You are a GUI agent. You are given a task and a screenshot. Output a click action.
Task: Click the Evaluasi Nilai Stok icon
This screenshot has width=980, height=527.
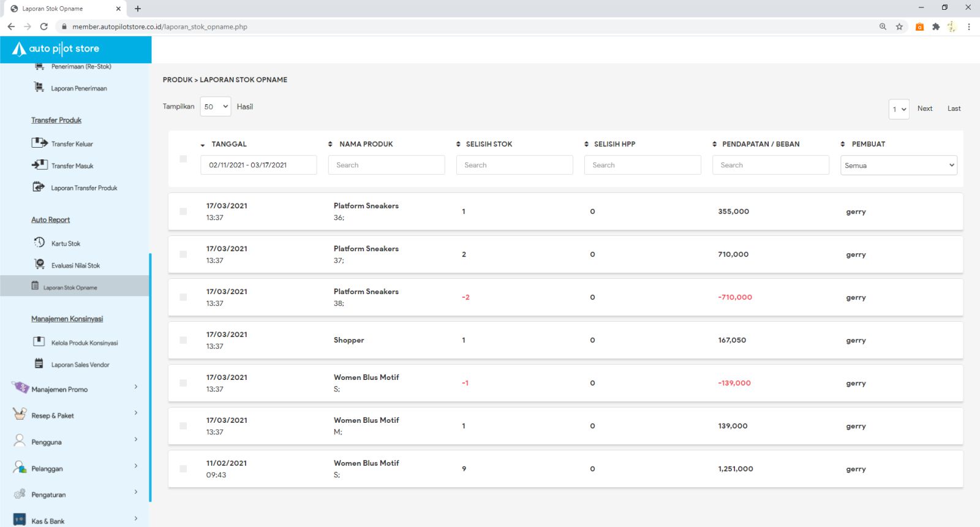click(39, 264)
